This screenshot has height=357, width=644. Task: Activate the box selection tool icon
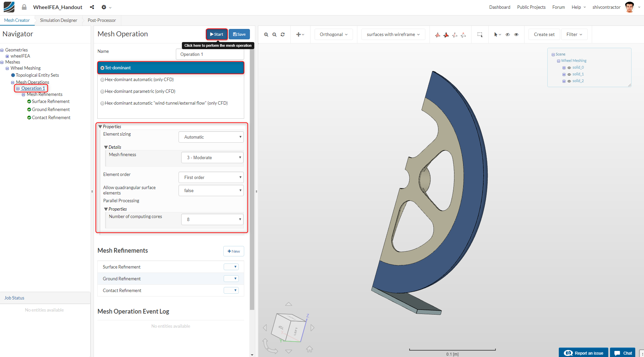point(480,35)
